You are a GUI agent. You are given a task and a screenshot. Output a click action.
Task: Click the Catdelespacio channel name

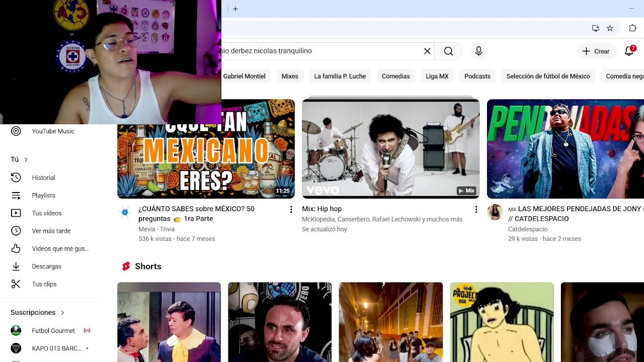tap(528, 229)
